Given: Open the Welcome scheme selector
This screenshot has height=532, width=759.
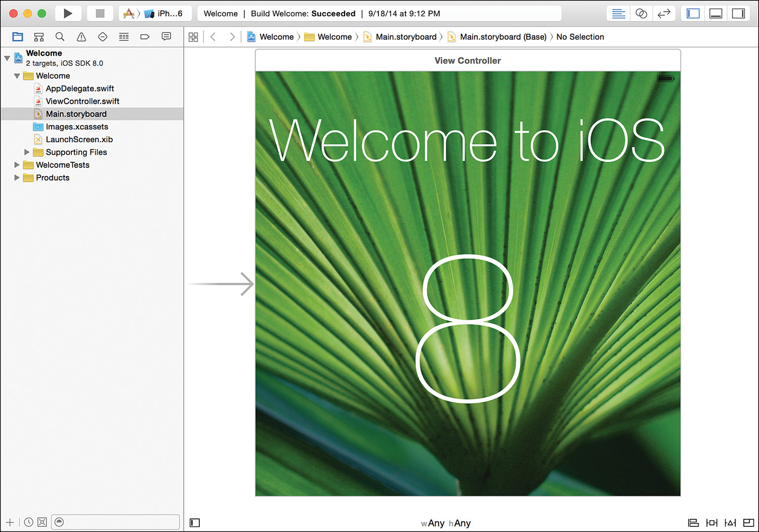Looking at the screenshot, I should (129, 14).
